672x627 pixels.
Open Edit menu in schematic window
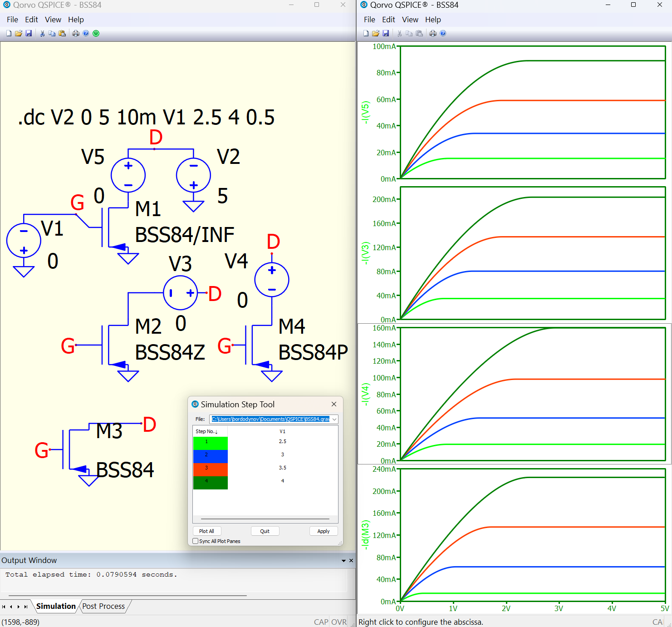pyautogui.click(x=31, y=20)
